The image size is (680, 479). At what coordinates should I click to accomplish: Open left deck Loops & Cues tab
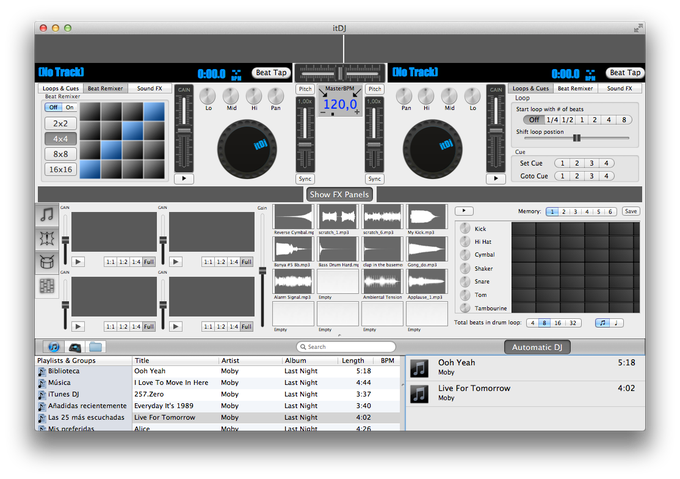tap(61, 88)
